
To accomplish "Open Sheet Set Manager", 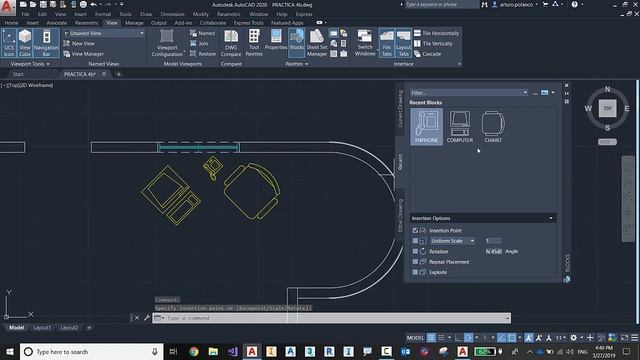I will [x=317, y=43].
